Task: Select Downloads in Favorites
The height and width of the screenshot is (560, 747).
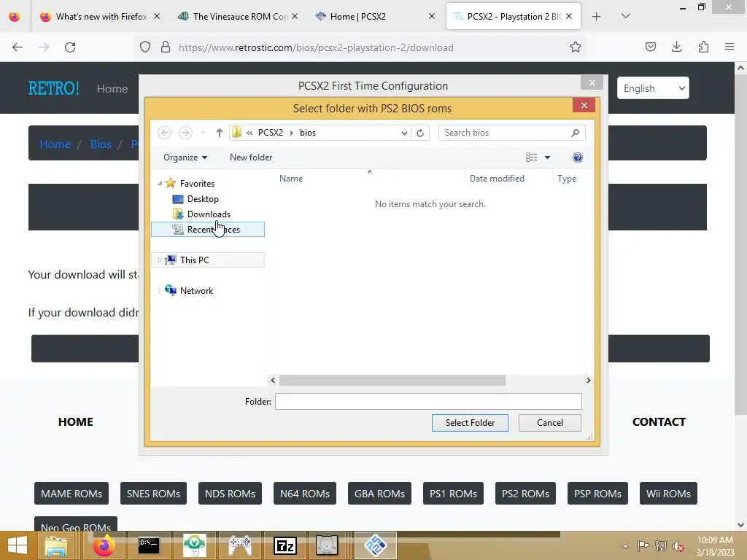Action: tap(209, 214)
